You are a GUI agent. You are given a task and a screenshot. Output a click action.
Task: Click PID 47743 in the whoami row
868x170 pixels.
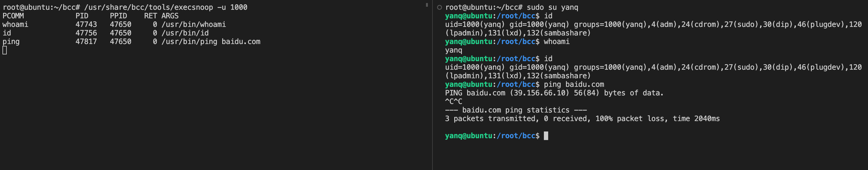click(86, 24)
